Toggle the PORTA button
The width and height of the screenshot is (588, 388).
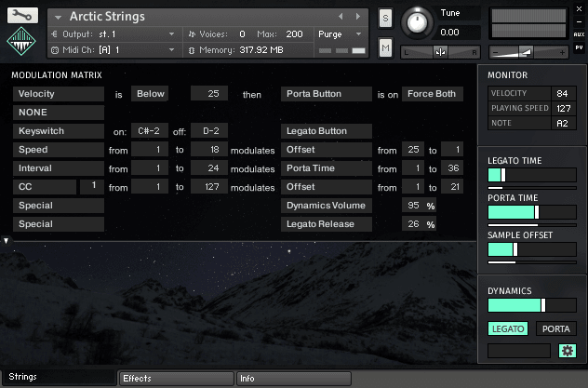point(555,328)
